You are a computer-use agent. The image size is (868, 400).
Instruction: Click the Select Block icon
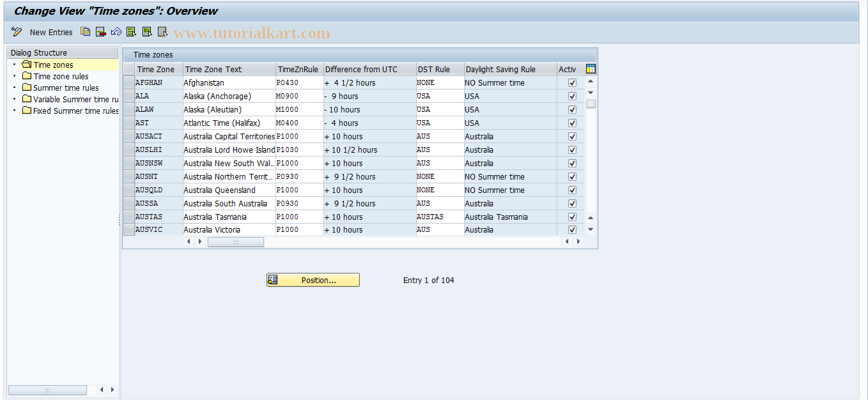[x=146, y=32]
